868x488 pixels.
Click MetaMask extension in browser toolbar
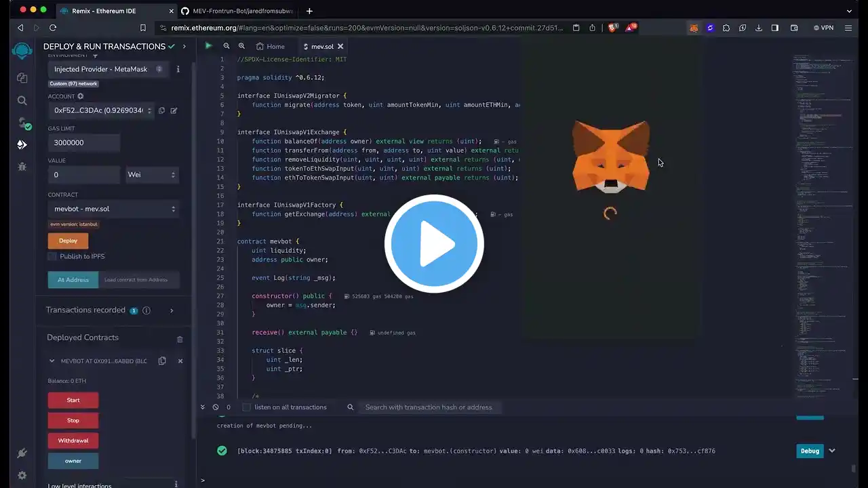tap(694, 28)
